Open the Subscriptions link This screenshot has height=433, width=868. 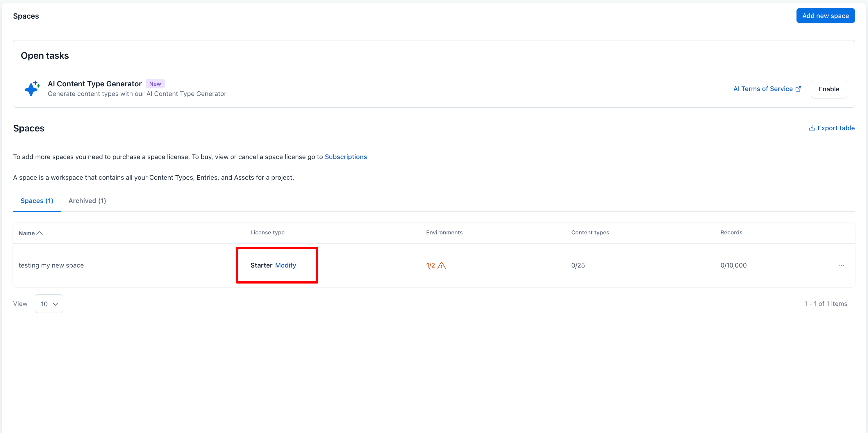tap(345, 157)
